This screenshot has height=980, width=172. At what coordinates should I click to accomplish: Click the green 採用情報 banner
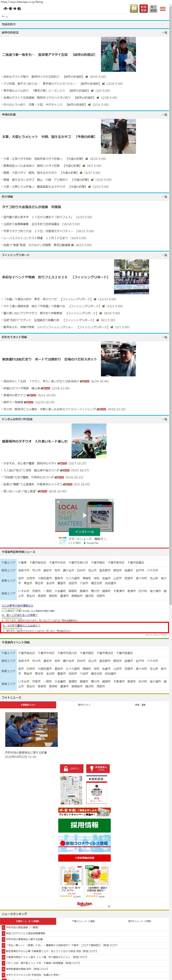click(x=84, y=825)
